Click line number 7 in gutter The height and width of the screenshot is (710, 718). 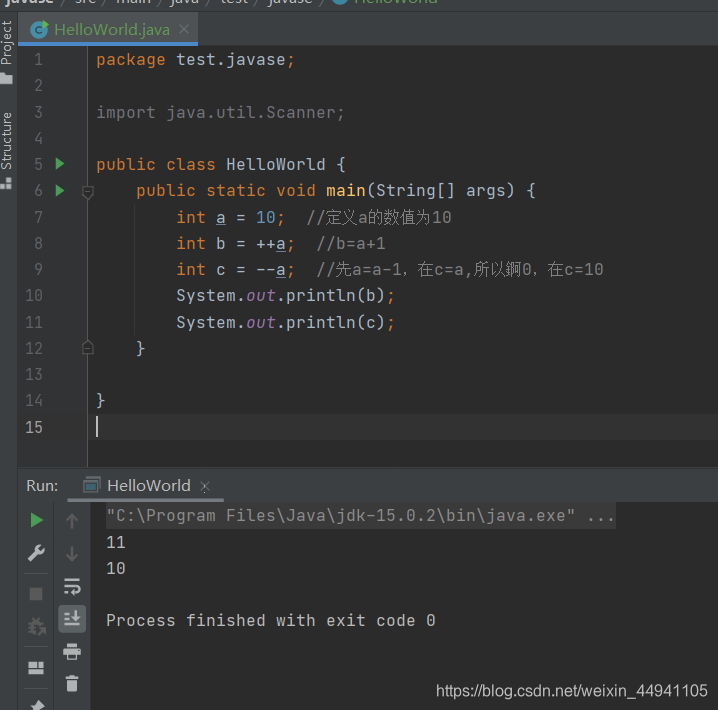38,217
